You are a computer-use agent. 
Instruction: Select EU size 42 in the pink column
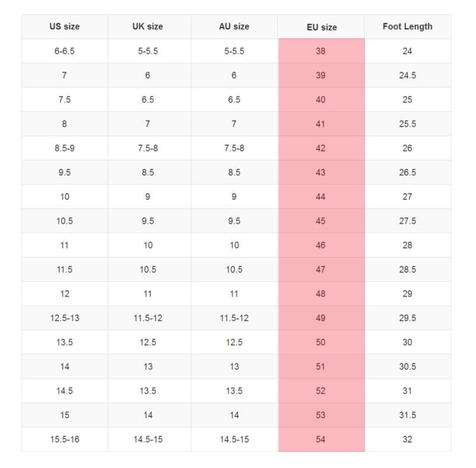(x=321, y=148)
